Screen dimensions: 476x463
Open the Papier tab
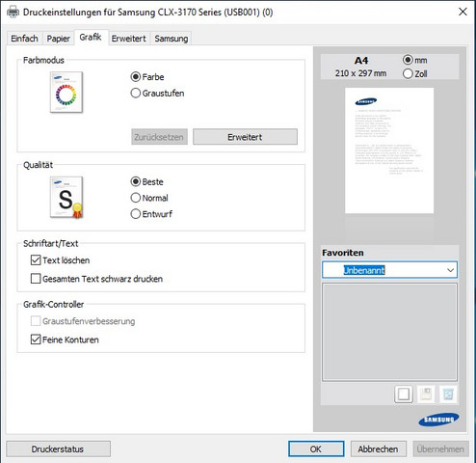tap(58, 39)
